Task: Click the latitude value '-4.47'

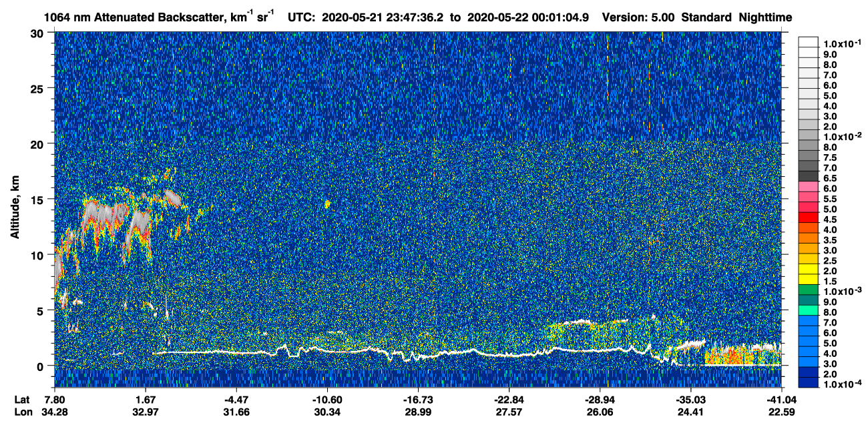Action: [236, 399]
